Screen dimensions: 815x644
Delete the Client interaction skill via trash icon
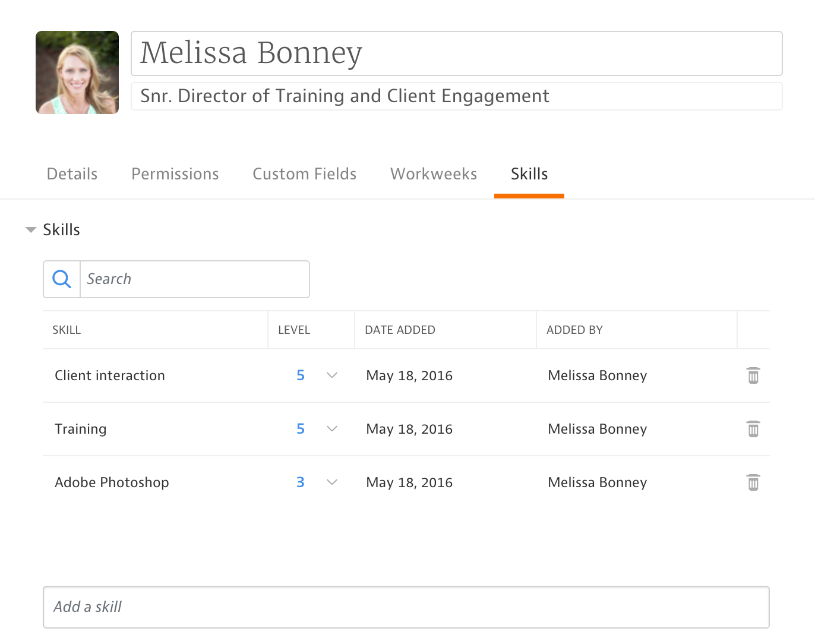pyautogui.click(x=753, y=375)
